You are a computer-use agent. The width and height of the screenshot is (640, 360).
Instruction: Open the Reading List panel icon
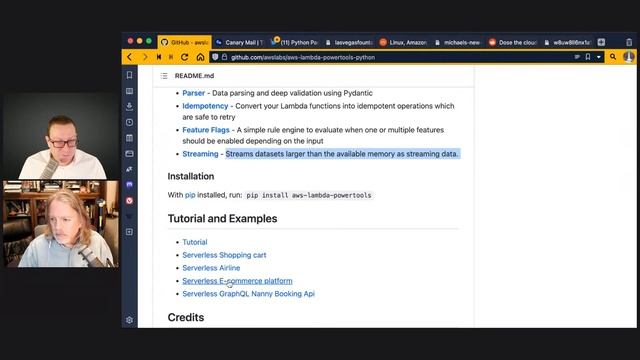[129, 91]
